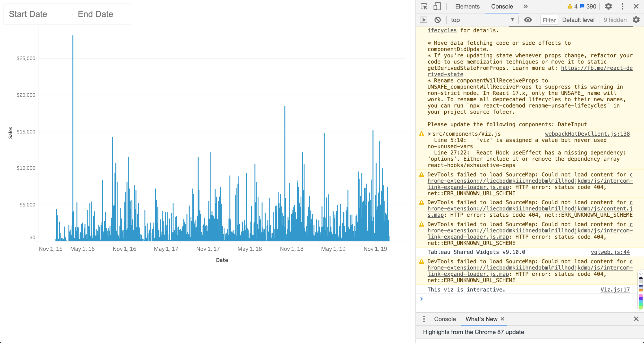Click the Highlights from Chrome 87 update text
The image size is (644, 343).
coord(473,332)
